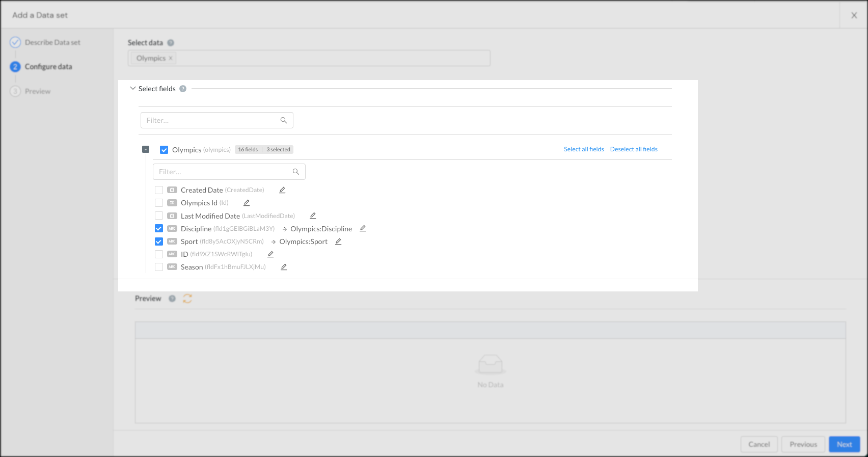The image size is (868, 457).
Task: Check the Created Date field checkbox
Action: 159,190
